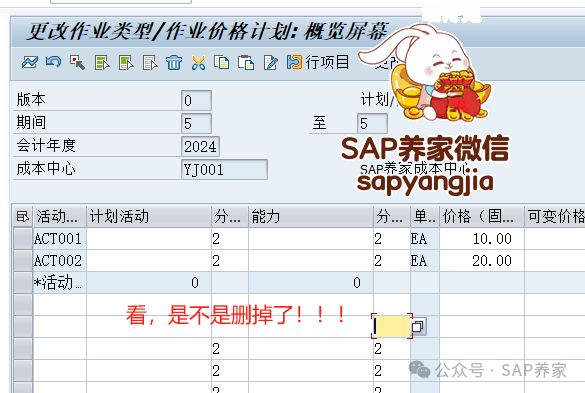This screenshot has height=393, width=585.
Task: Click the pencil edit note icon
Action: (270, 62)
